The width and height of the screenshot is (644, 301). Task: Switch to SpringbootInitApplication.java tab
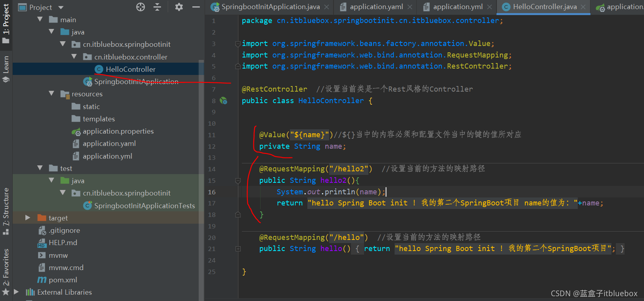(270, 7)
